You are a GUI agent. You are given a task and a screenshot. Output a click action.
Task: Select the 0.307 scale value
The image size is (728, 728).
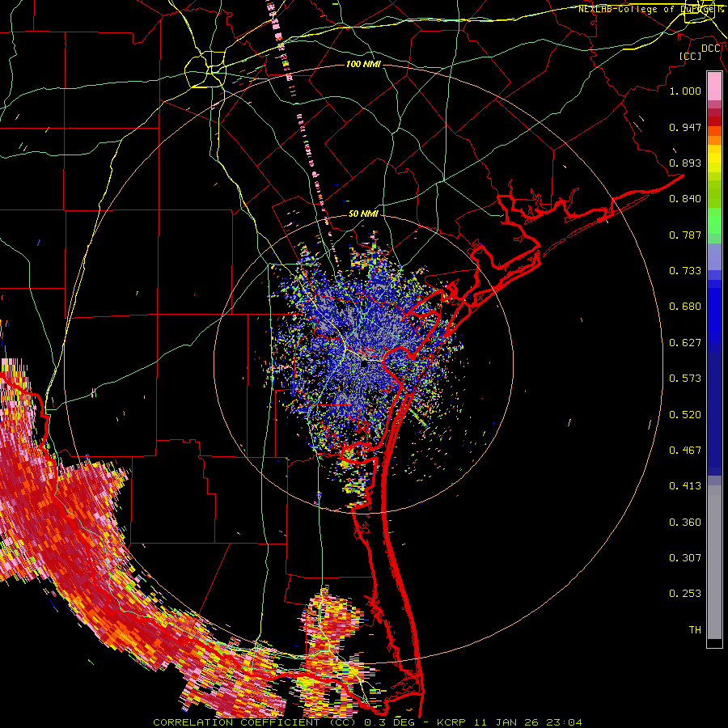click(685, 558)
